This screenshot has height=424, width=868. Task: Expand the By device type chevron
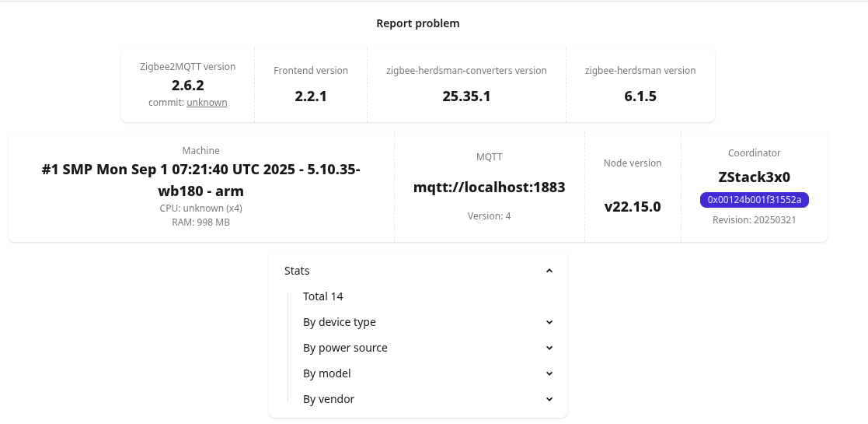pos(549,322)
